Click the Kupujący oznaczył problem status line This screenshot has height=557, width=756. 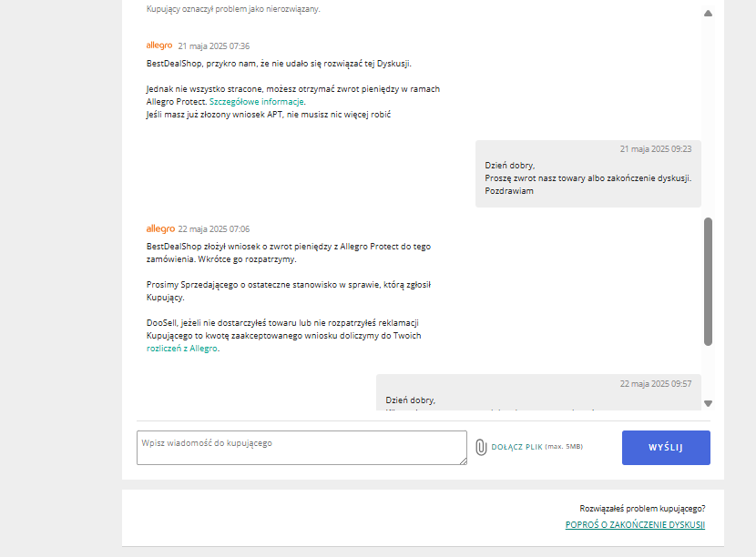(x=233, y=9)
